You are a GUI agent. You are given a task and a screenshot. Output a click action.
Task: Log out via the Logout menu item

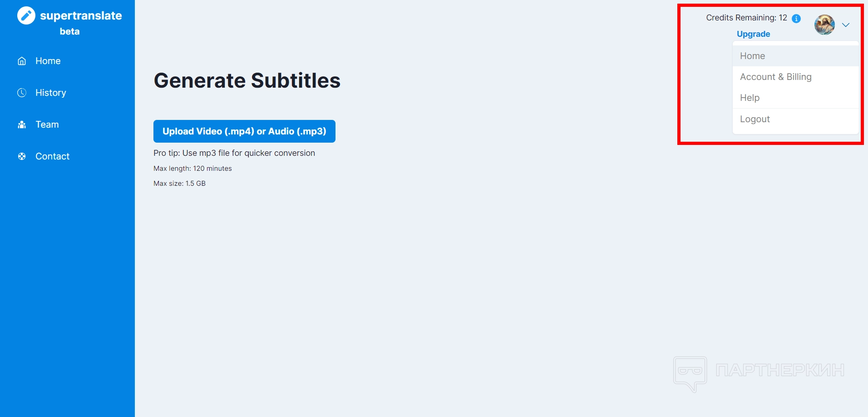coord(755,119)
